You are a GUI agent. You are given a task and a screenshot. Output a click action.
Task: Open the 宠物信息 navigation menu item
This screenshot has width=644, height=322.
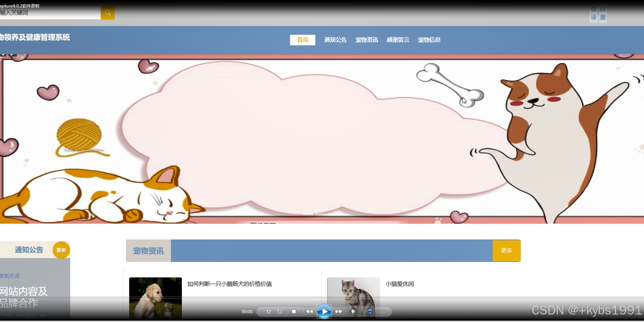(x=429, y=40)
